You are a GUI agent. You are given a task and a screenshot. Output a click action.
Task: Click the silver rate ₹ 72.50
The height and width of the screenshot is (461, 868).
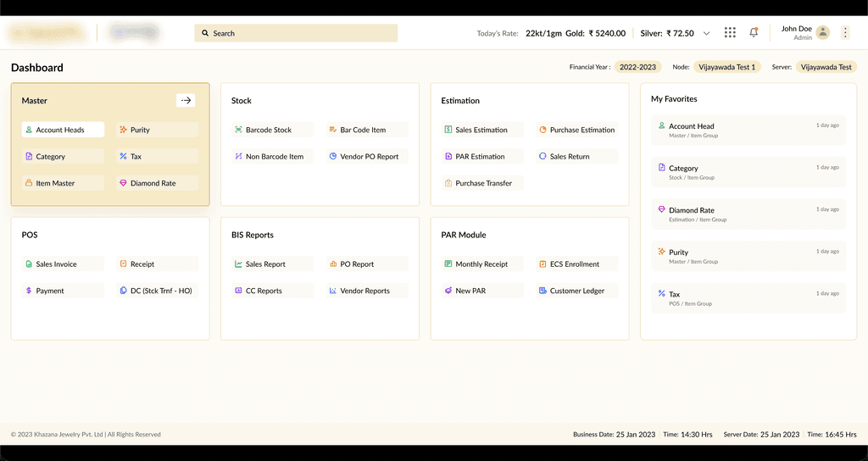(681, 33)
